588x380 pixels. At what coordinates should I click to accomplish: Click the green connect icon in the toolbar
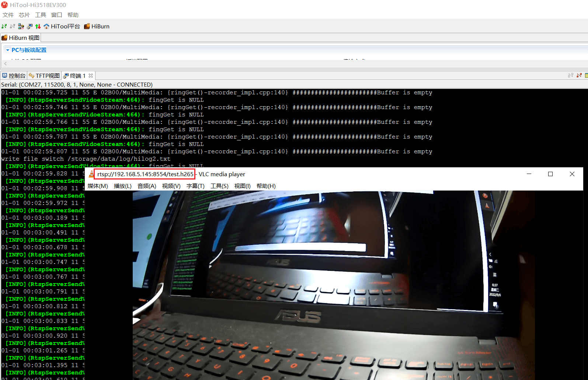(x=4, y=26)
